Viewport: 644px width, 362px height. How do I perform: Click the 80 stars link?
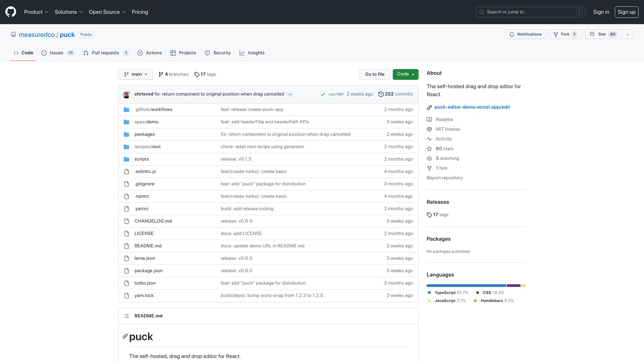(x=440, y=149)
